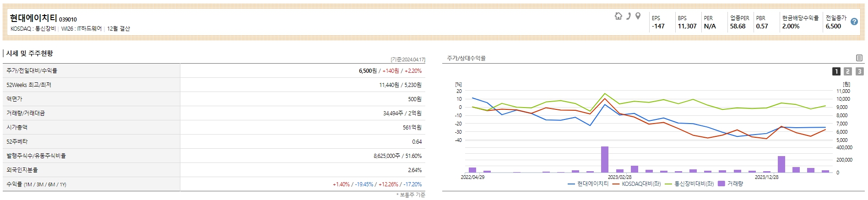868x200 pixels.
Task: Click the 52Weeks 최고/최저 row label
Action: (29, 85)
